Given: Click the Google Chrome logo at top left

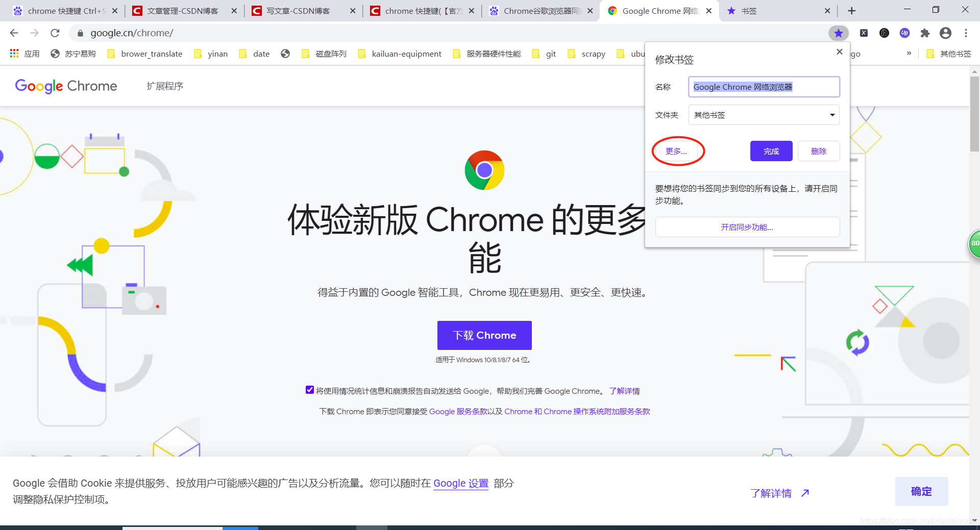Looking at the screenshot, I should [x=66, y=86].
